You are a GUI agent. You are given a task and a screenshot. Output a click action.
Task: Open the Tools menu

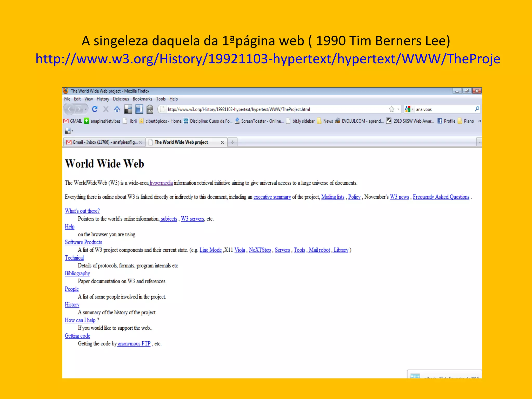[161, 99]
